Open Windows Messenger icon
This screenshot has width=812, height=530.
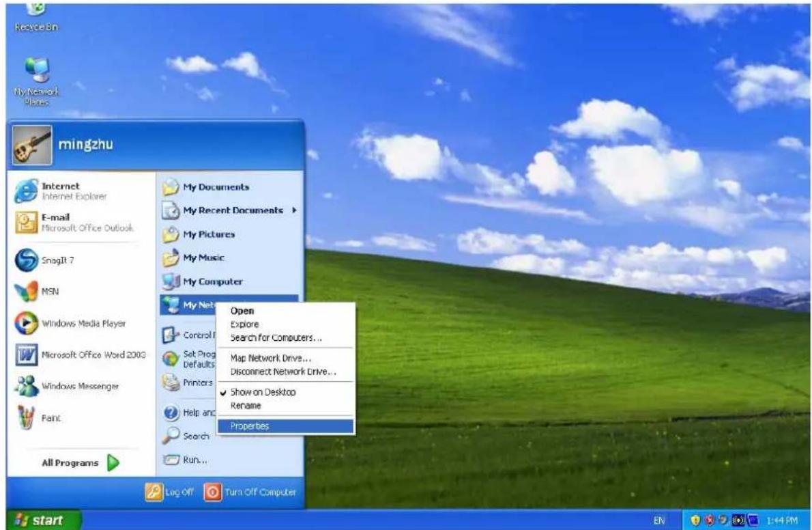coord(26,387)
